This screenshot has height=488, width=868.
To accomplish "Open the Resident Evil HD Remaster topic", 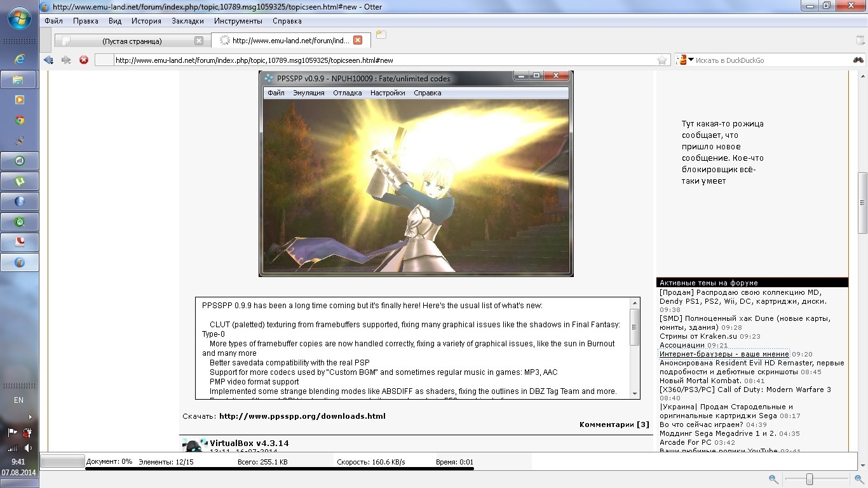I will [752, 367].
